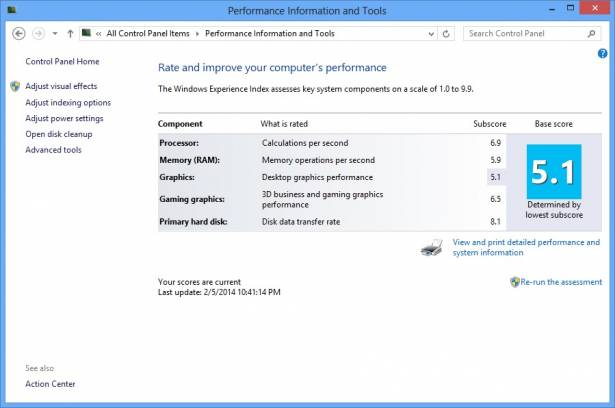The height and width of the screenshot is (408, 615).
Task: Go up one level with Up arrow
Action: coord(70,34)
